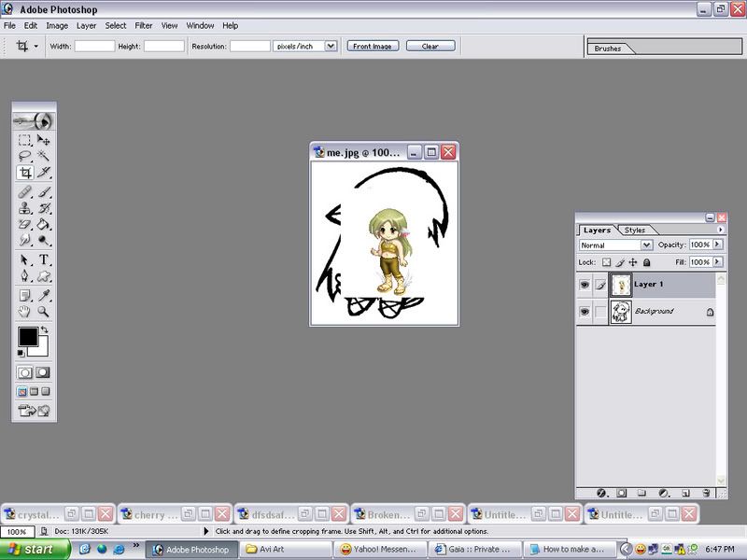Screen dimensions: 747x560
Task: Open the Edit menu
Action: [31, 26]
